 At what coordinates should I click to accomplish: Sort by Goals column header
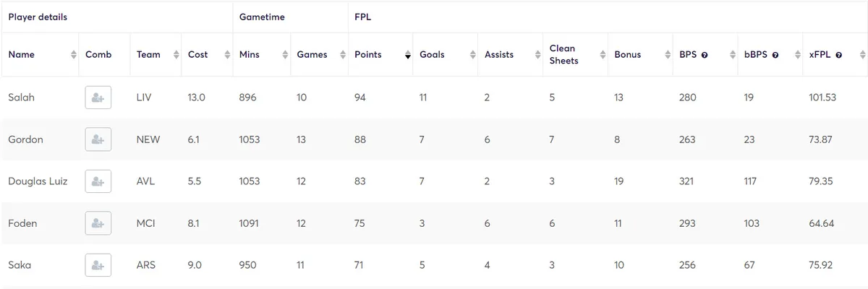click(x=445, y=55)
